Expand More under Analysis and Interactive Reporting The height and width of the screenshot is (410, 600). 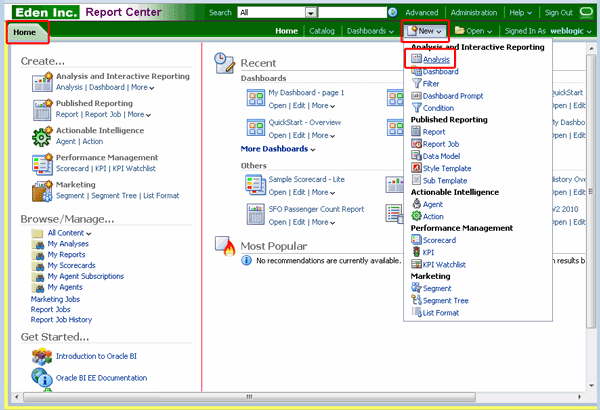pyautogui.click(x=142, y=87)
